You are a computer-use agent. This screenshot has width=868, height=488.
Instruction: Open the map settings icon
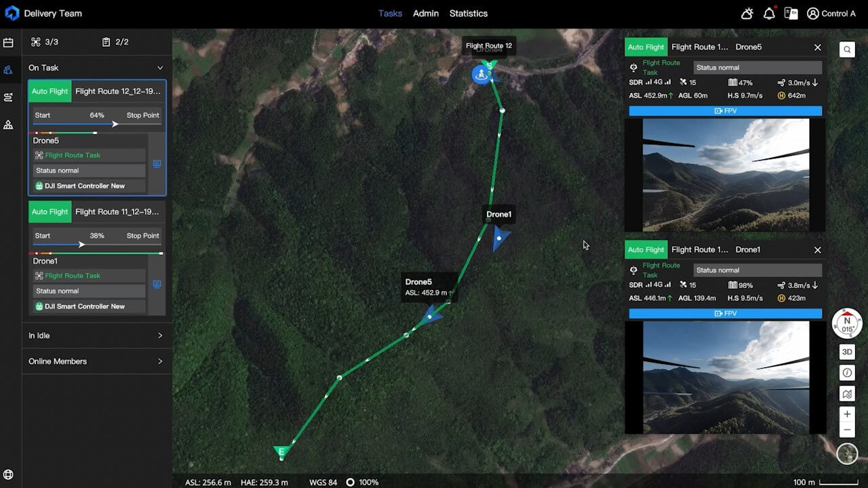(x=847, y=394)
